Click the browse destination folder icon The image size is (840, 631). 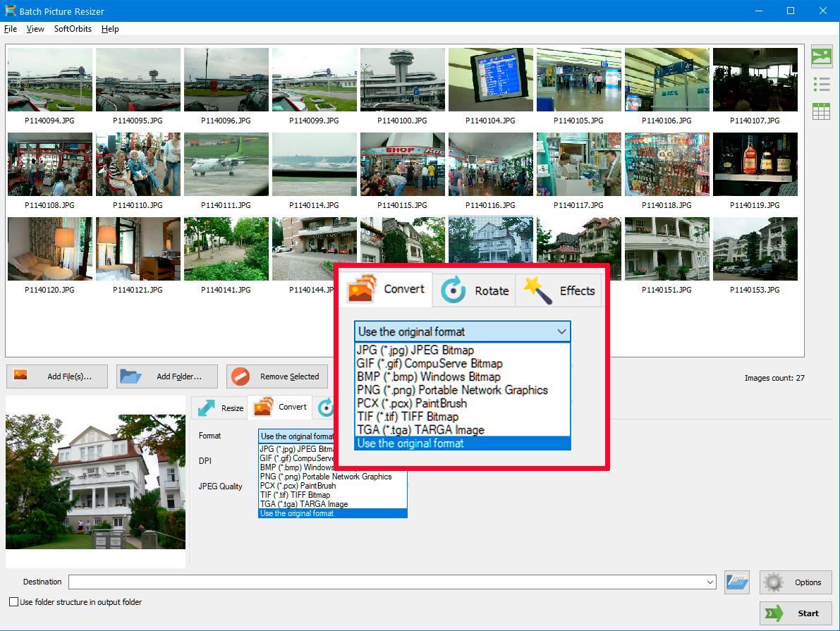pos(737,582)
